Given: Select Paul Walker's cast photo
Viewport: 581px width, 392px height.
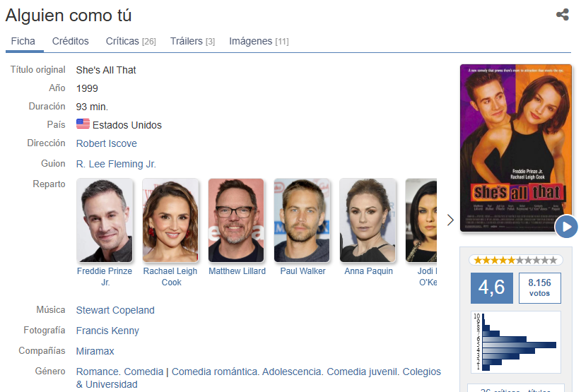Looking at the screenshot, I should [302, 220].
